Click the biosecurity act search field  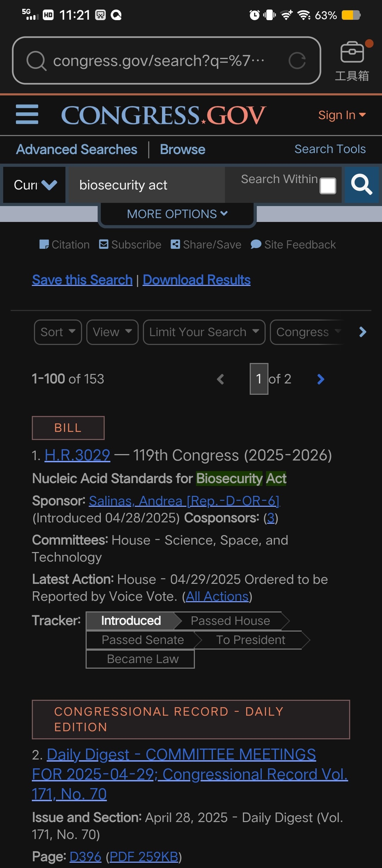[x=146, y=185]
